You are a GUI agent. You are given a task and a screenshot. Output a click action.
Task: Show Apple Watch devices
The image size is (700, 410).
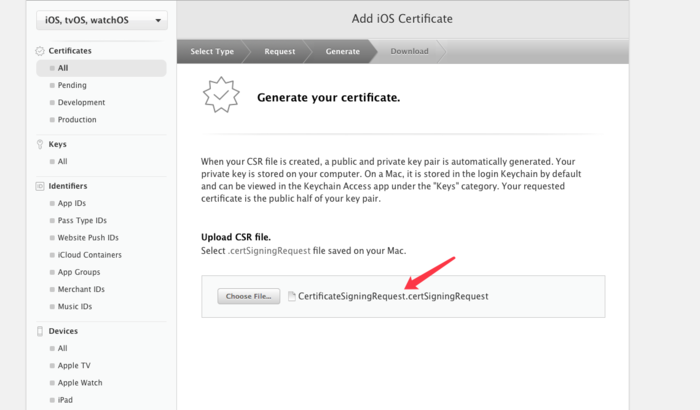coord(80,383)
